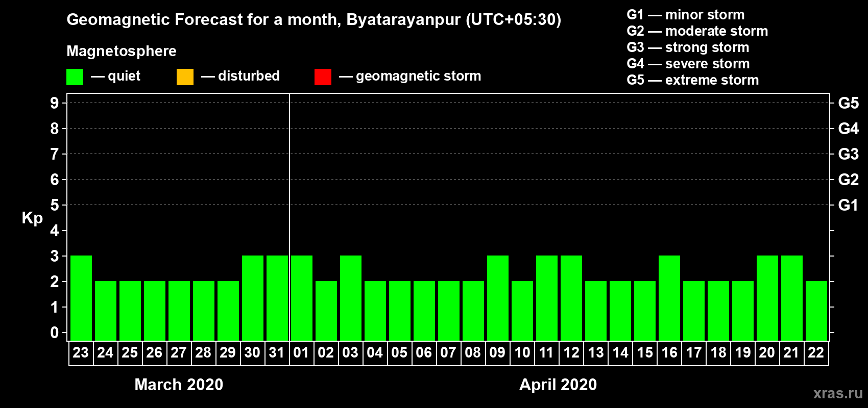Screen dimensions: 868x408
Task: Click the red geomagnetic storm legend swatch
Action: tap(323, 76)
